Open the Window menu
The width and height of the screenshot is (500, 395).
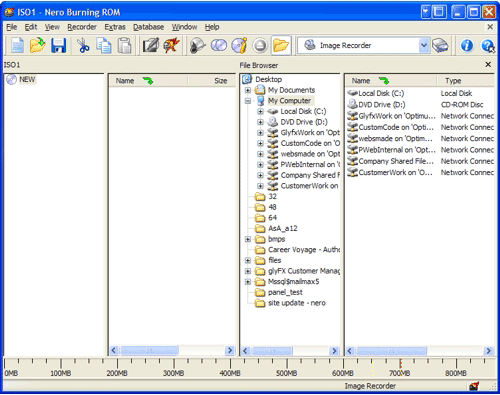point(184,27)
